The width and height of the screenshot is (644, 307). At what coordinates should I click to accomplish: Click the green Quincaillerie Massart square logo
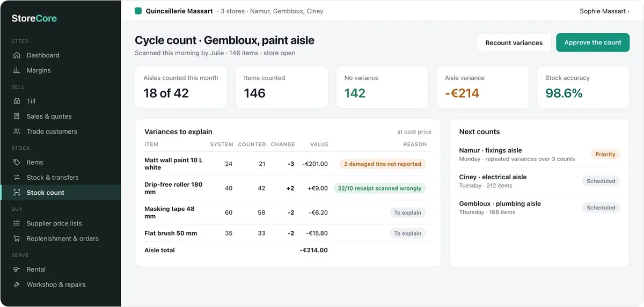pyautogui.click(x=138, y=11)
